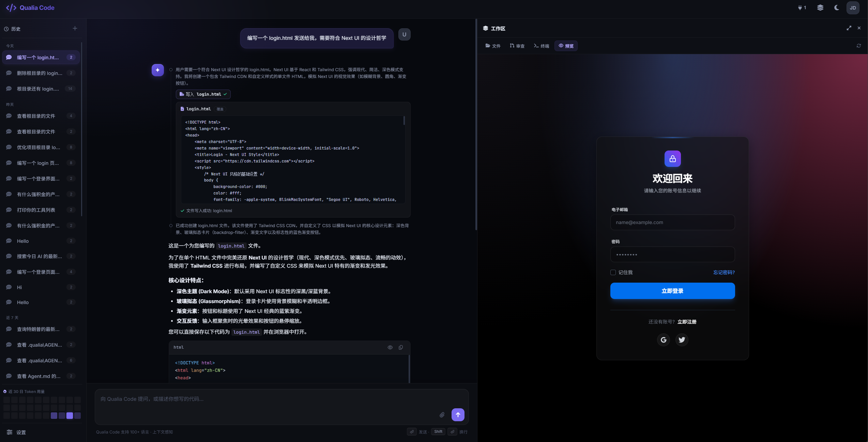Focus the 密码 password field

tap(672, 254)
